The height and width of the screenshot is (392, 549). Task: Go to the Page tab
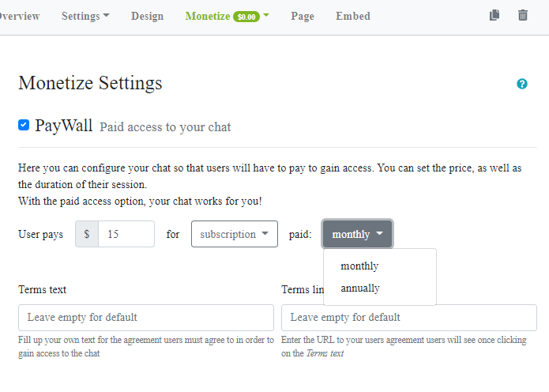(x=303, y=16)
